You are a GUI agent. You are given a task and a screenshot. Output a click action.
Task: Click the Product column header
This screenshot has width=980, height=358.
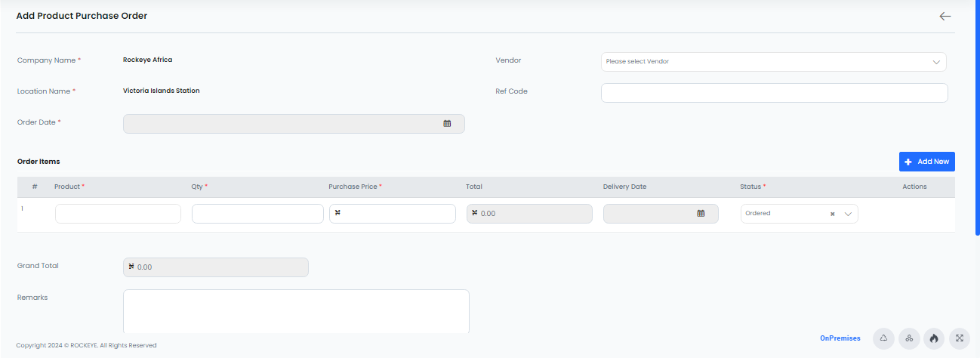(x=69, y=187)
